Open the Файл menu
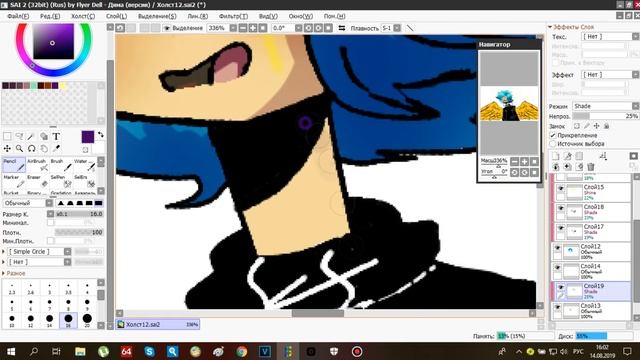 click(18, 16)
